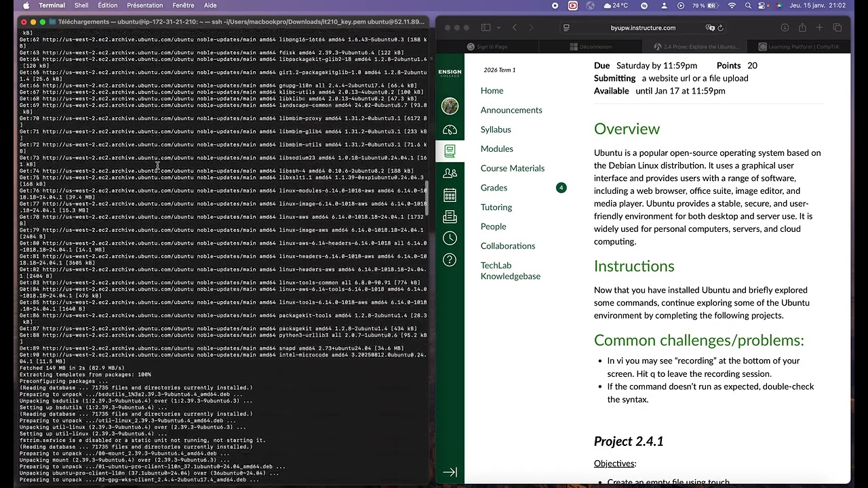
Task: Go back in Safari
Action: [x=515, y=28]
